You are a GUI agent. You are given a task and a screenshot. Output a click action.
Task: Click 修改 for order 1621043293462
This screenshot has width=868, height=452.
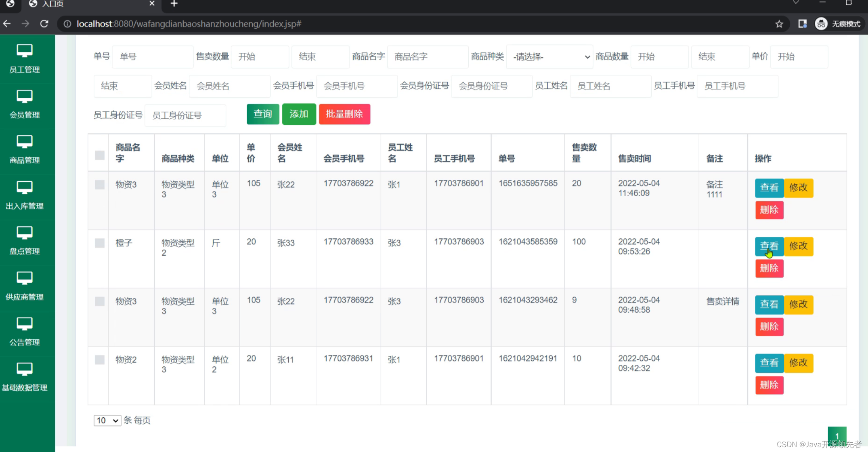[x=799, y=305]
